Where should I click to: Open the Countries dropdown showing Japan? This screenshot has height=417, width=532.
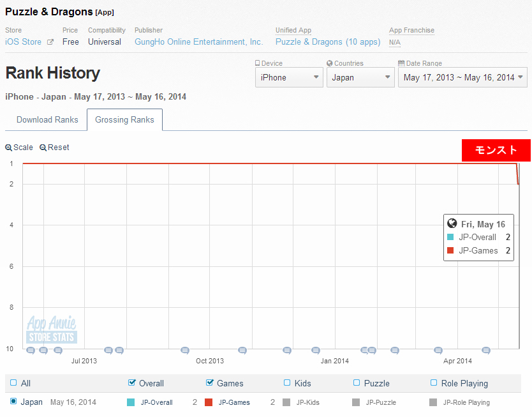[360, 77]
